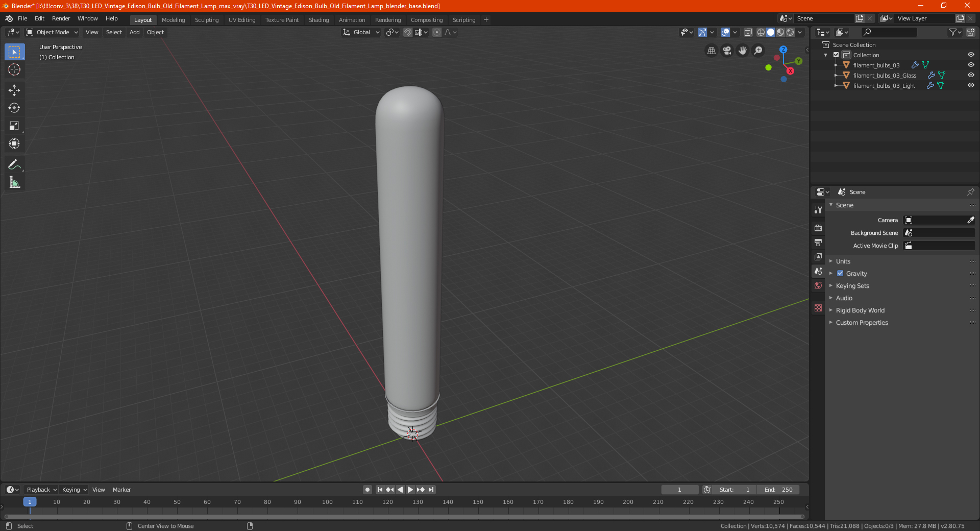The width and height of the screenshot is (980, 531).
Task: Select the Measure tool
Action: pos(14,182)
